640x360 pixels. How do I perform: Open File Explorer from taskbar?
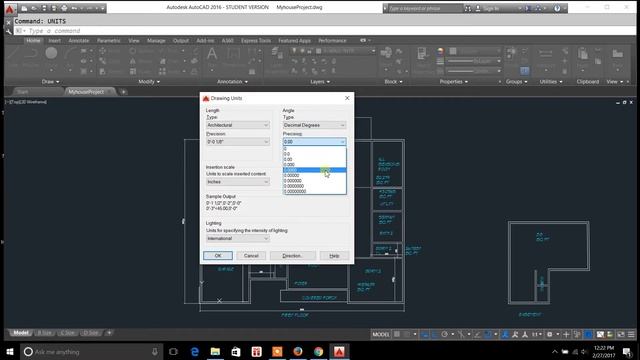[215, 351]
